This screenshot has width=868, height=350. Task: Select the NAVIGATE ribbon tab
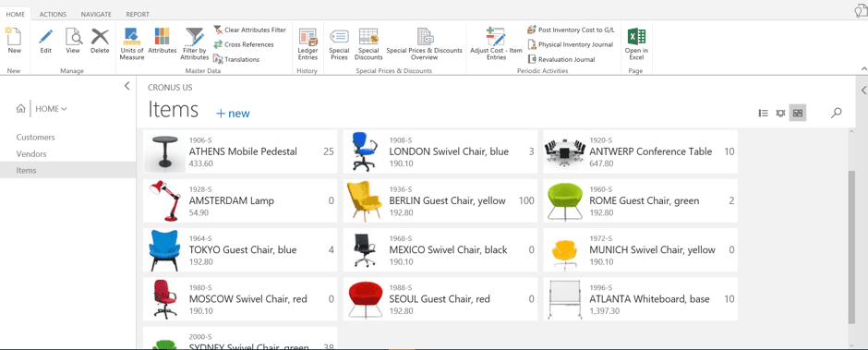(x=96, y=15)
